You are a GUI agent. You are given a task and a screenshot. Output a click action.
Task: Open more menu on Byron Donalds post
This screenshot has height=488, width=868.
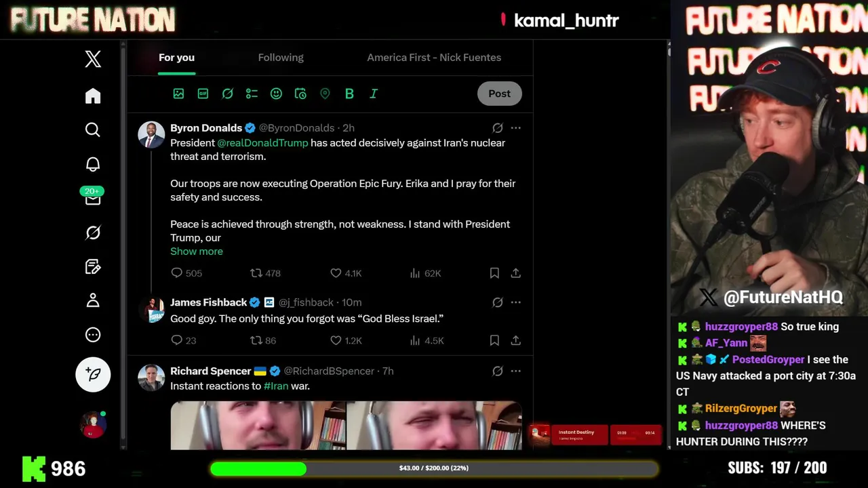click(516, 127)
